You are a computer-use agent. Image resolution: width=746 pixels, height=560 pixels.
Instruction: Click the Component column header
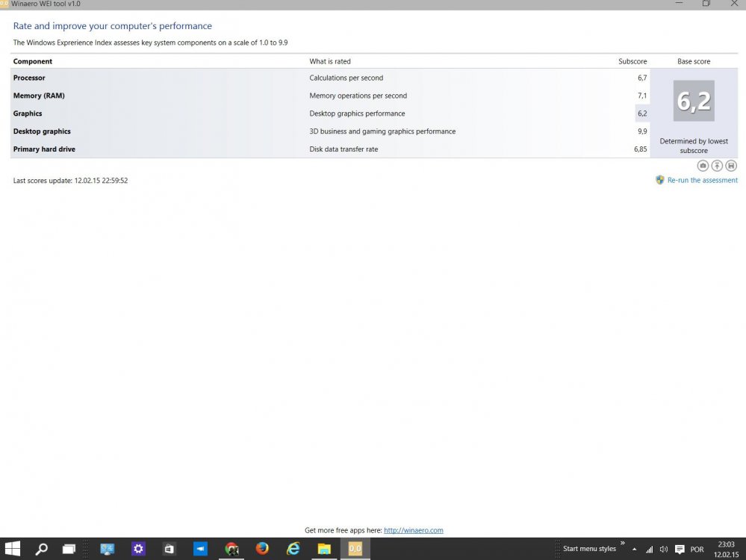pos(33,61)
